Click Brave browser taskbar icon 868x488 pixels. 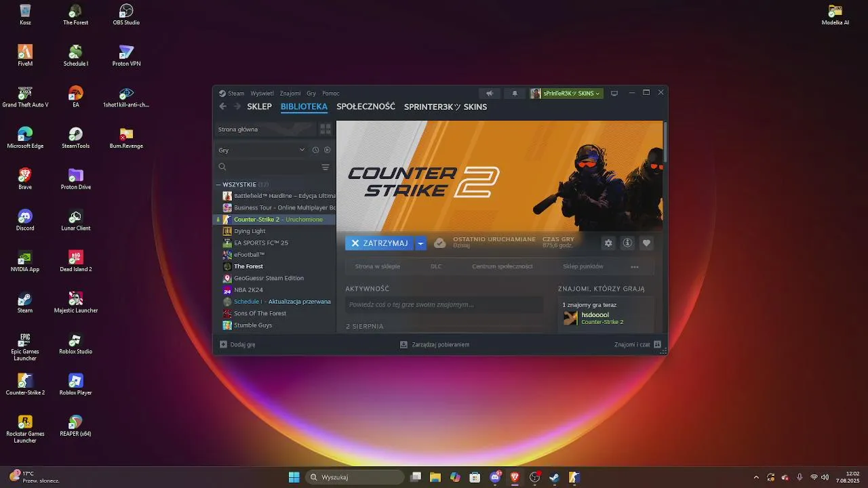(x=515, y=477)
